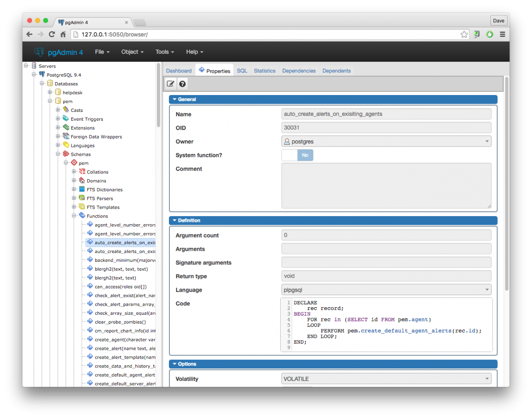
Task: Collapse the Functions tree node
Action: (x=74, y=216)
